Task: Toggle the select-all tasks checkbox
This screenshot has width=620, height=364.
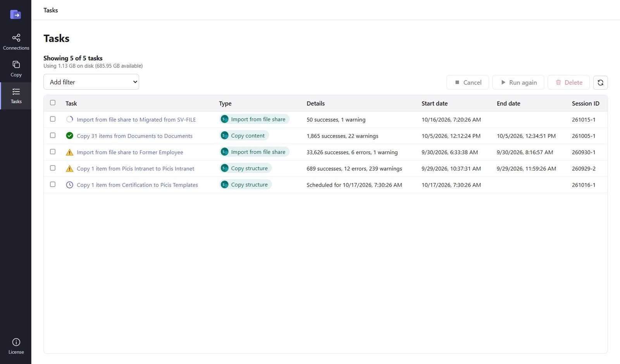Action: (x=53, y=103)
